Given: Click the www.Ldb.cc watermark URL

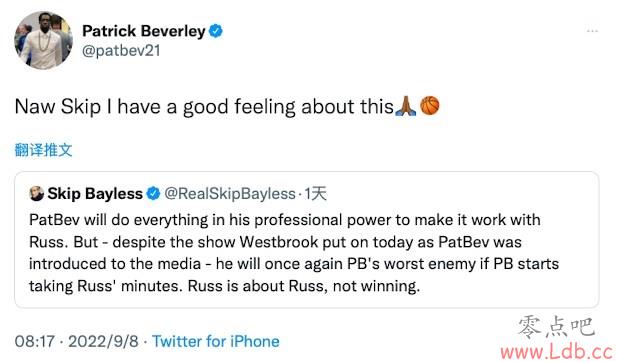Looking at the screenshot, I should point(557,352).
